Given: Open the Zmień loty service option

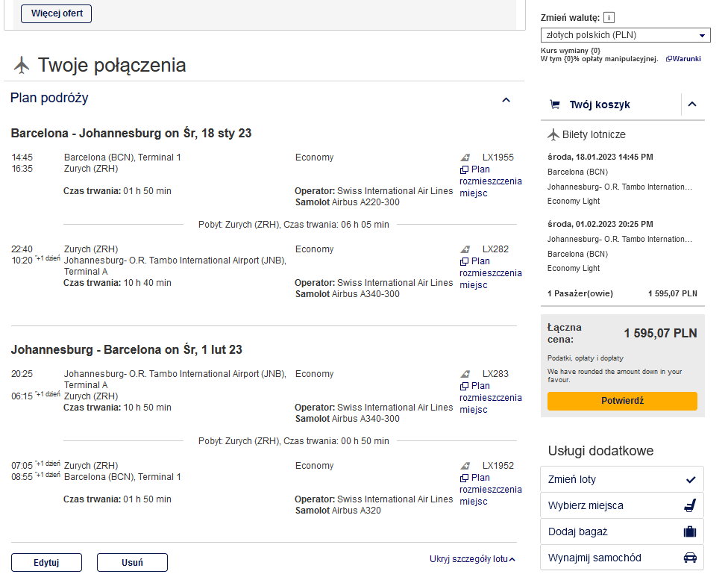Looking at the screenshot, I should (622, 480).
